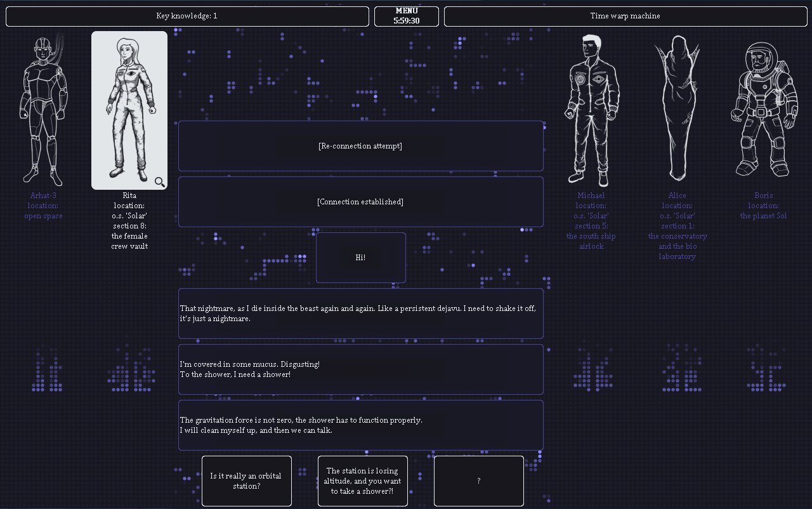
Task: Choose "Is it really an orbital station?" reply
Action: pos(246,481)
